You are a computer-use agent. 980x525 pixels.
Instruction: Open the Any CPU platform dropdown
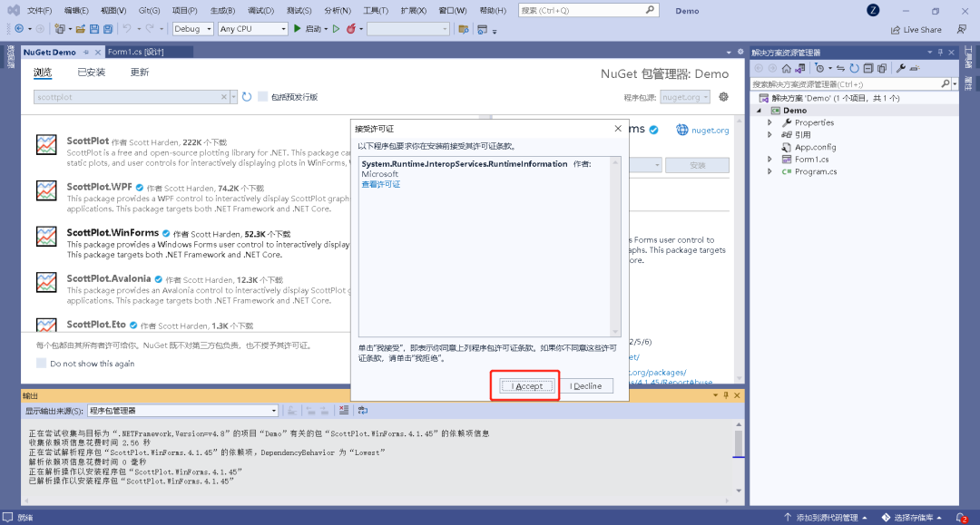pyautogui.click(x=252, y=29)
